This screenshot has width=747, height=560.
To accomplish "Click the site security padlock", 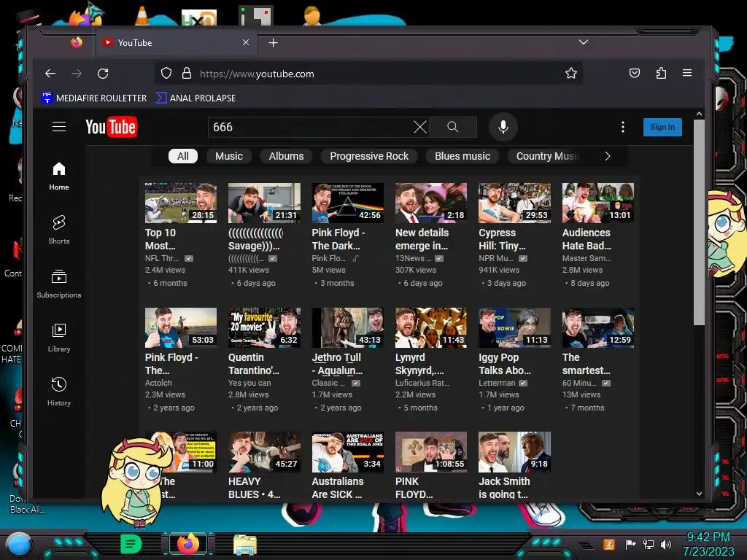I will point(187,74).
